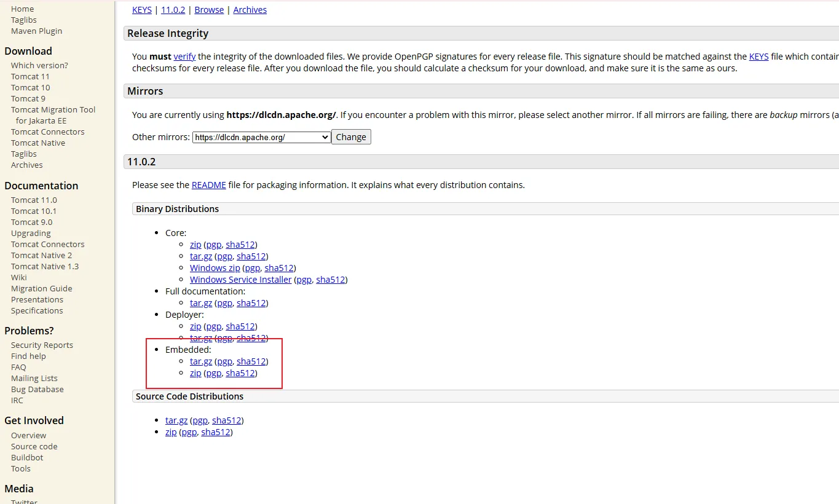Download the Core Windows zip

click(215, 268)
